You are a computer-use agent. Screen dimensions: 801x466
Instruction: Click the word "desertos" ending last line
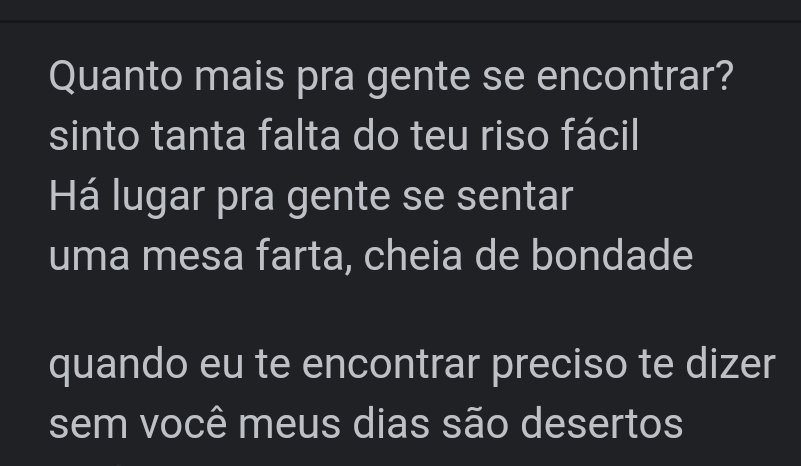click(601, 423)
